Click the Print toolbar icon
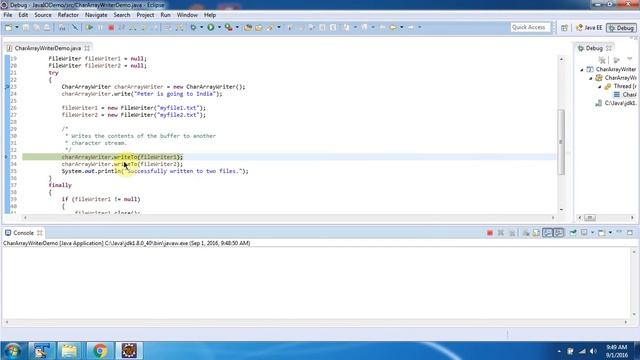640x360 pixels. click(x=47, y=27)
